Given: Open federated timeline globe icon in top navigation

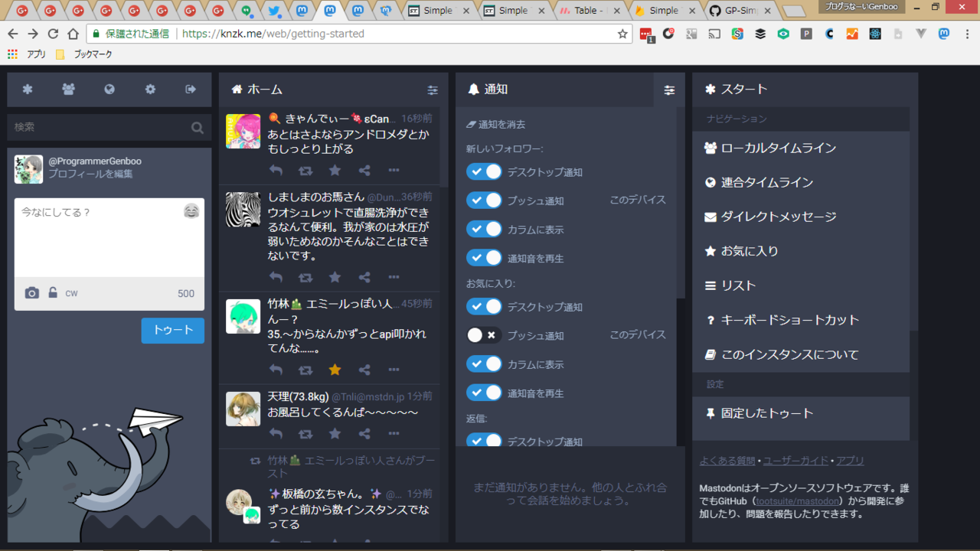Looking at the screenshot, I should pyautogui.click(x=109, y=90).
